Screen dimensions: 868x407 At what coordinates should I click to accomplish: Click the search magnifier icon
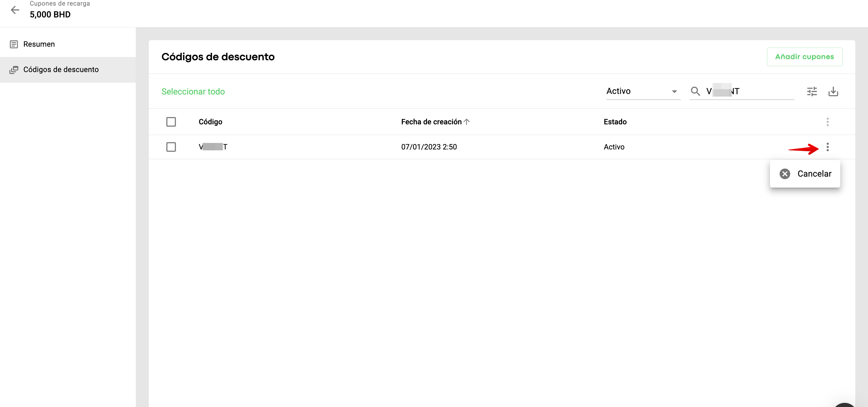click(695, 91)
